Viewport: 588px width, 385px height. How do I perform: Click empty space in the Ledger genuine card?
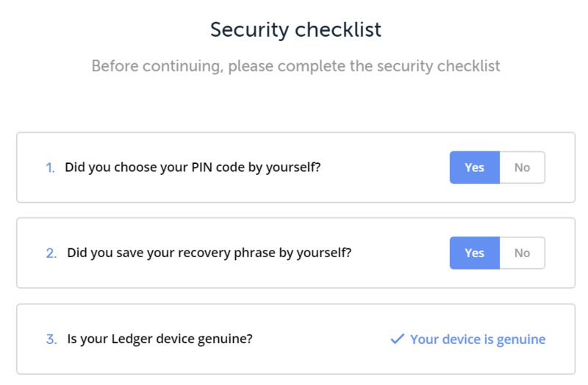(x=319, y=339)
